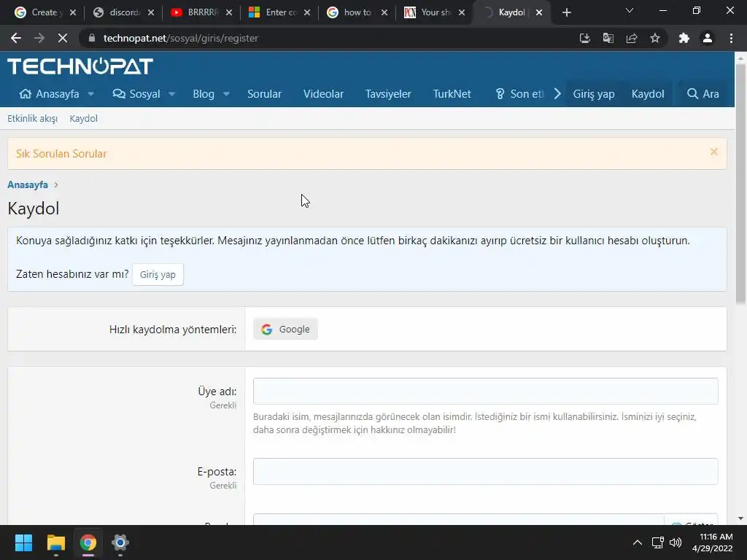Open a new tab with plus button
747x560 pixels.
click(566, 12)
